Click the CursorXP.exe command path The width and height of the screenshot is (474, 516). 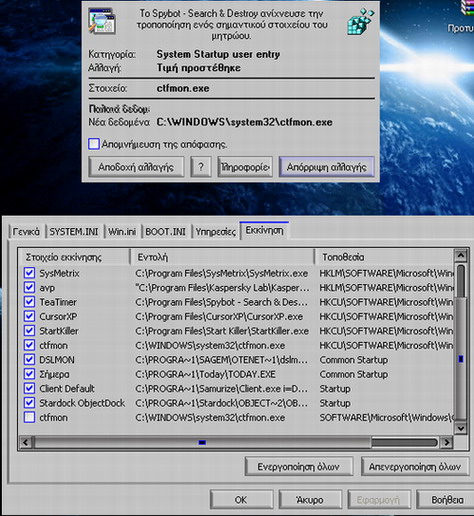coord(219,317)
